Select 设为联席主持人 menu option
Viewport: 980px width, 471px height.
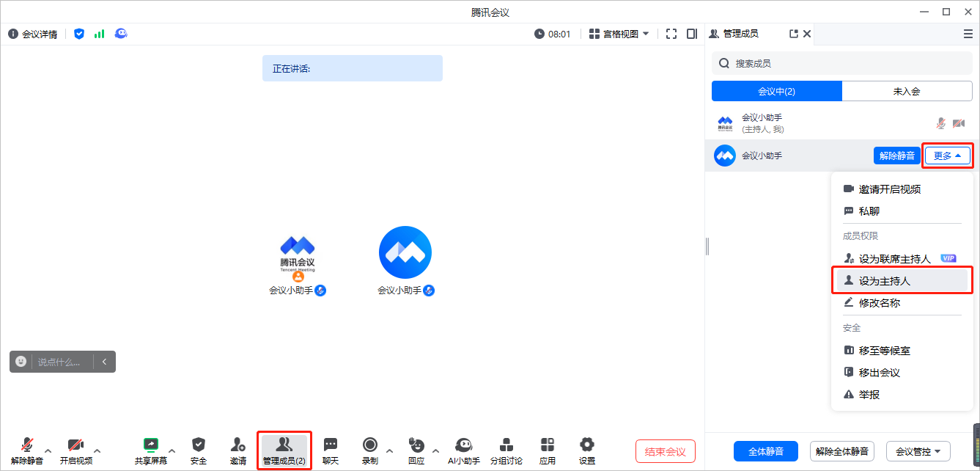pyautogui.click(x=902, y=259)
